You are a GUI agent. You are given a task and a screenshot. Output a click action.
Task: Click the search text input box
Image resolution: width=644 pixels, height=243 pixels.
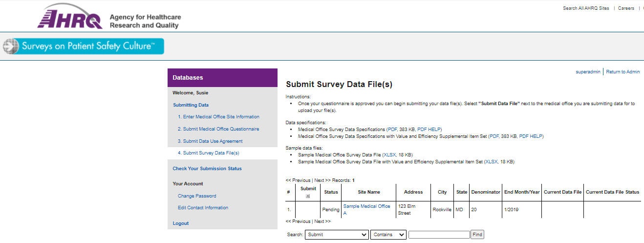tap(439, 235)
